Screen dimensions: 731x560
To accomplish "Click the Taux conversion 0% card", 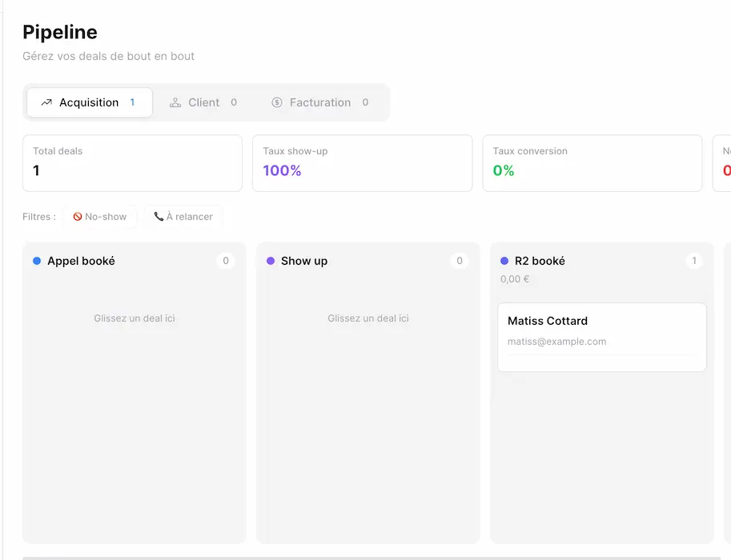I will 592,163.
